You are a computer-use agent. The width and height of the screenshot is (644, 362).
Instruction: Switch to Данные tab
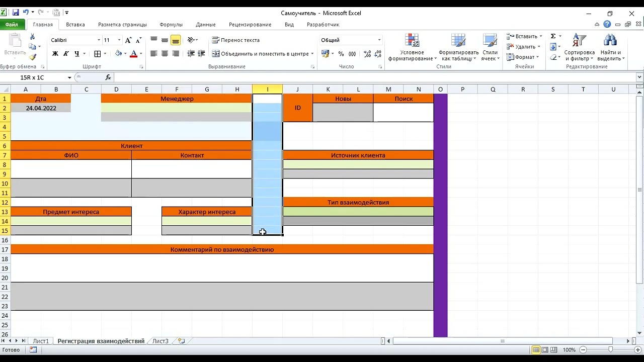[x=206, y=25]
